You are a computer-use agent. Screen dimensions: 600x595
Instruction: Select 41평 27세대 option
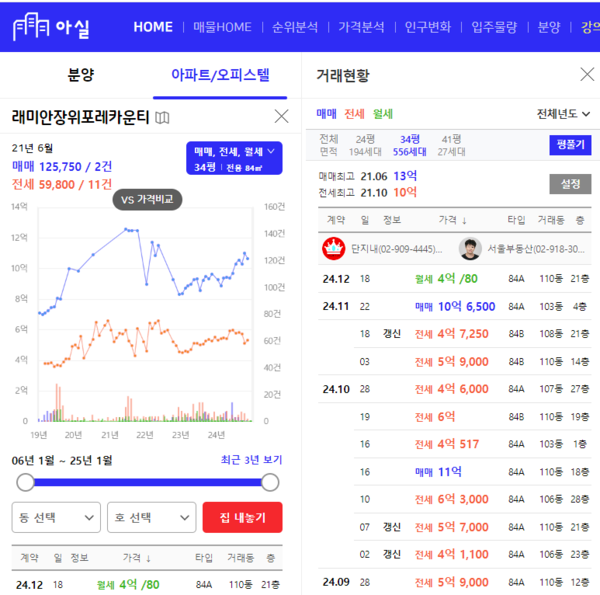452,145
